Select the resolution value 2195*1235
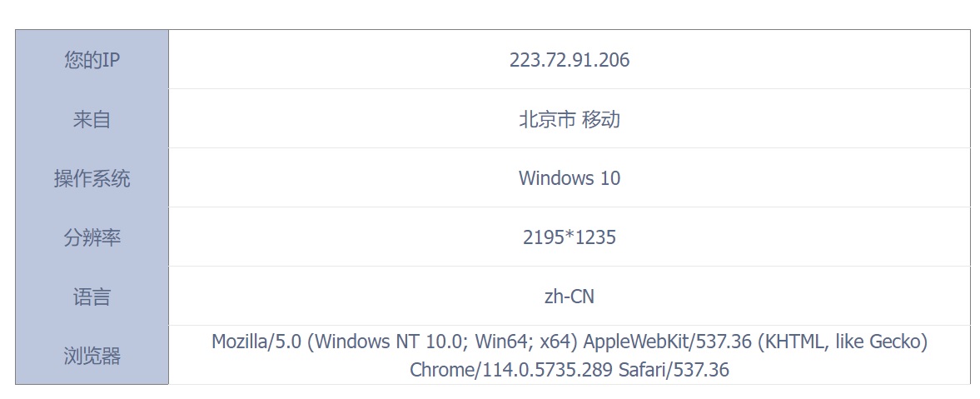The image size is (980, 399). point(570,237)
